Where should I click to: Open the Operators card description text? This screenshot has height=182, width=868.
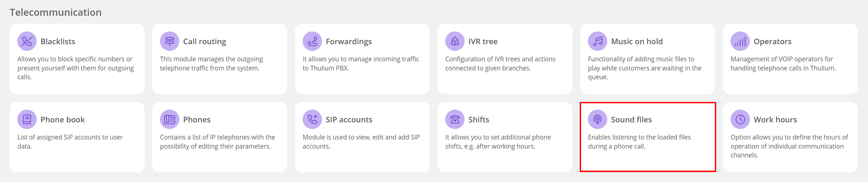click(x=783, y=63)
